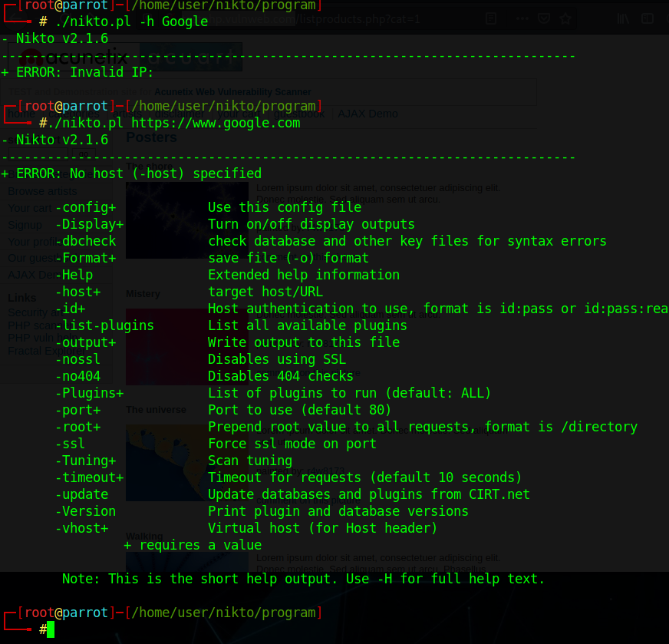The image size is (669, 644).
Task: Click '+ ERROR: Invalid IP:' line
Action: (77, 72)
